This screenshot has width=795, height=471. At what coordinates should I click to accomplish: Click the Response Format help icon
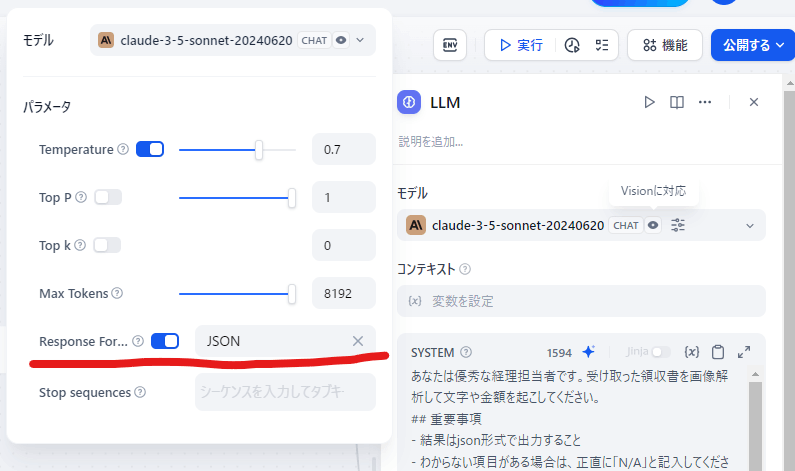pos(138,341)
